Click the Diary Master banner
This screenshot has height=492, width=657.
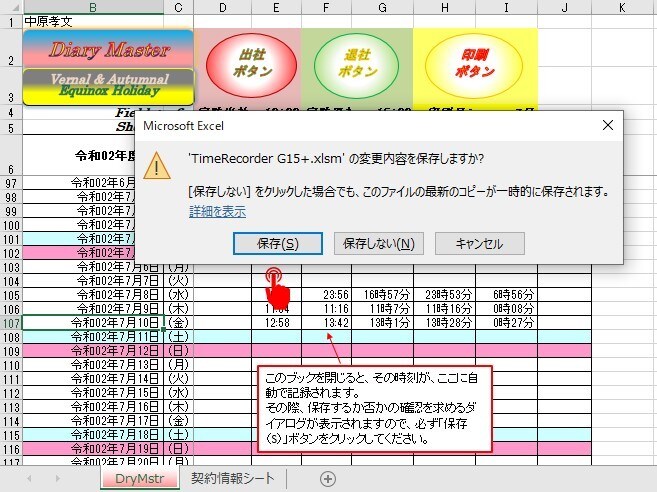(109, 49)
